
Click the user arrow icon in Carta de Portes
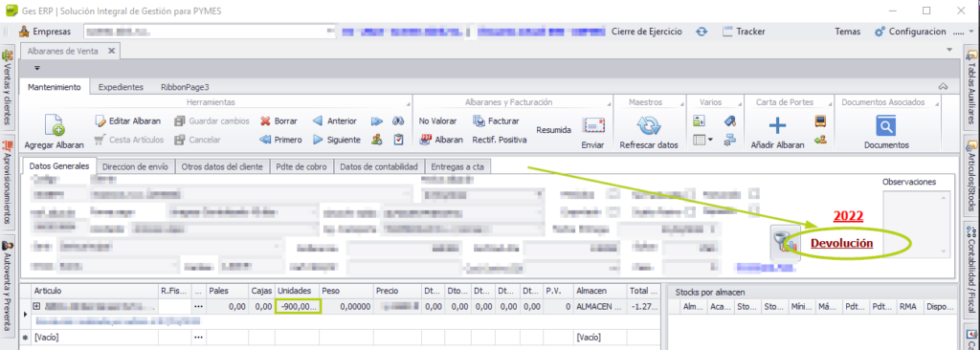pos(820,140)
